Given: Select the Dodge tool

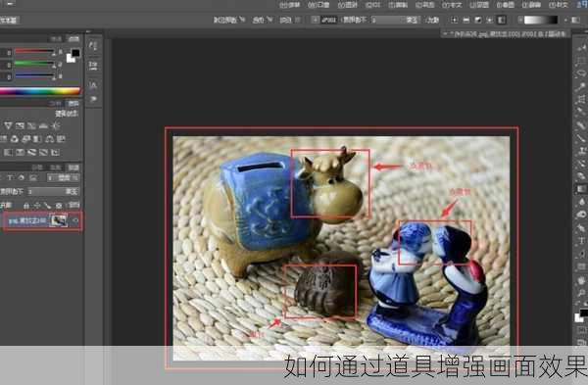Looking at the screenshot, I should (581, 214).
